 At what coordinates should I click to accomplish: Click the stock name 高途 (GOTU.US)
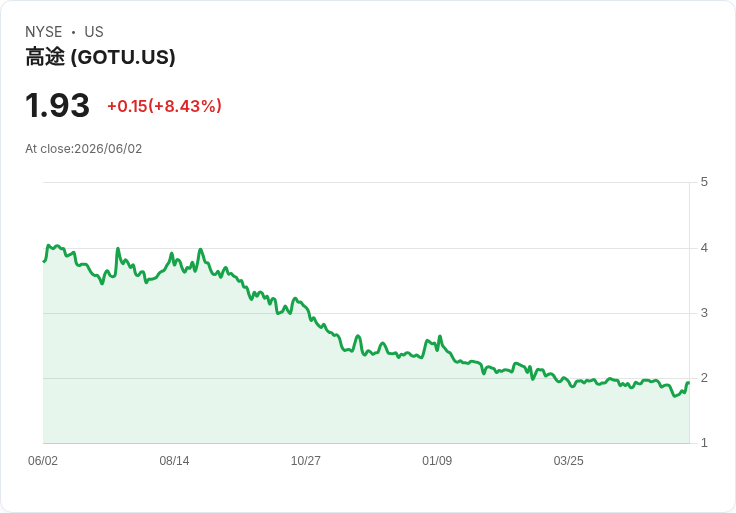(x=100, y=57)
